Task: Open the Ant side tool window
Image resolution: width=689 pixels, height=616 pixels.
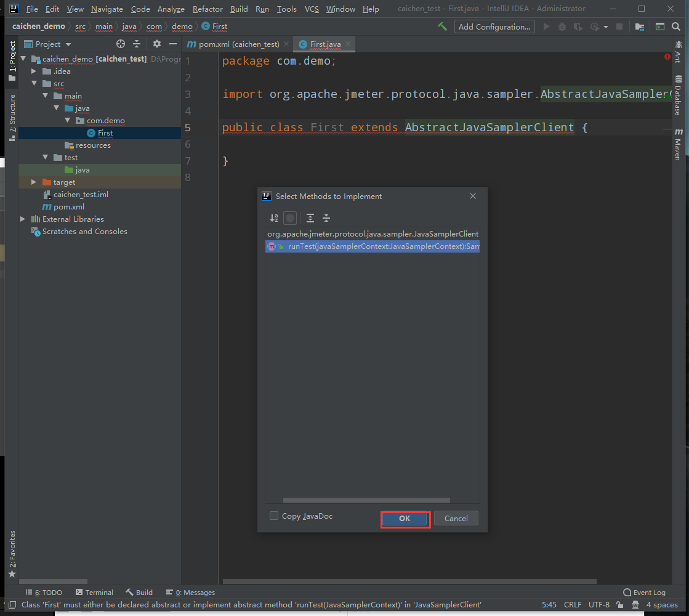Action: click(x=679, y=52)
